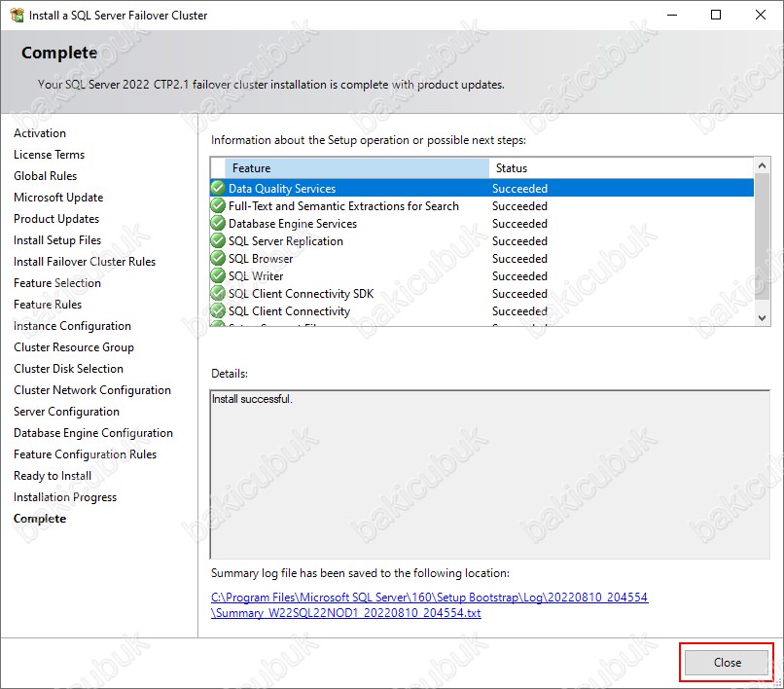This screenshot has width=784, height=689.
Task: Click the success icon next to SQL Writer
Action: (x=218, y=275)
